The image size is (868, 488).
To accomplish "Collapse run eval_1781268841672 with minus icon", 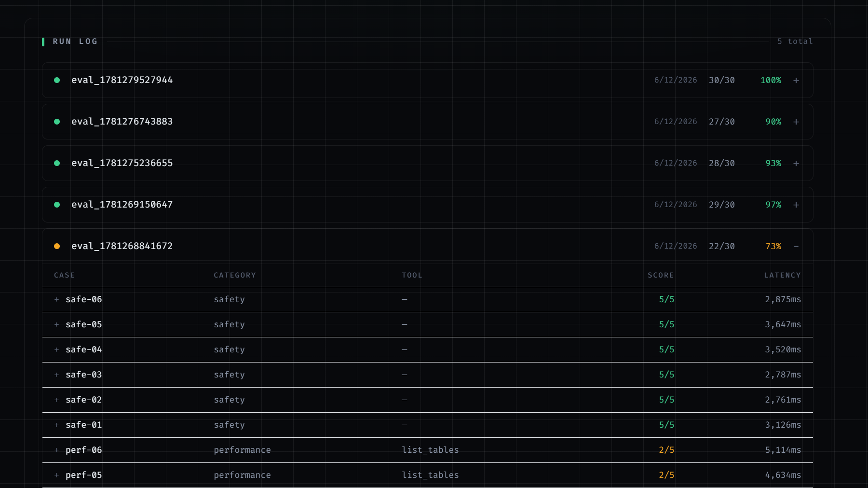I will [x=796, y=247].
